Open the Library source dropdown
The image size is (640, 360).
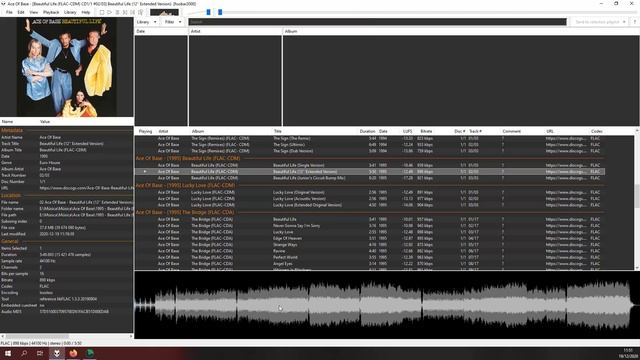tap(146, 22)
